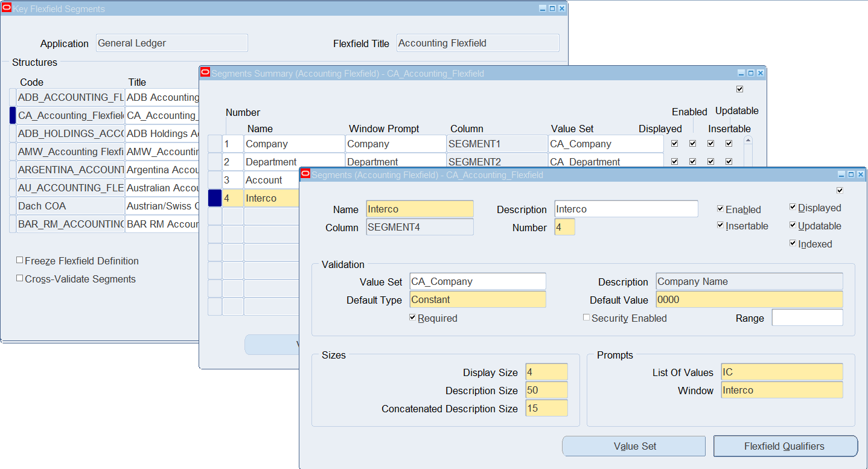The width and height of the screenshot is (868, 469).
Task: Minimize the front Segments window
Action: [841, 174]
